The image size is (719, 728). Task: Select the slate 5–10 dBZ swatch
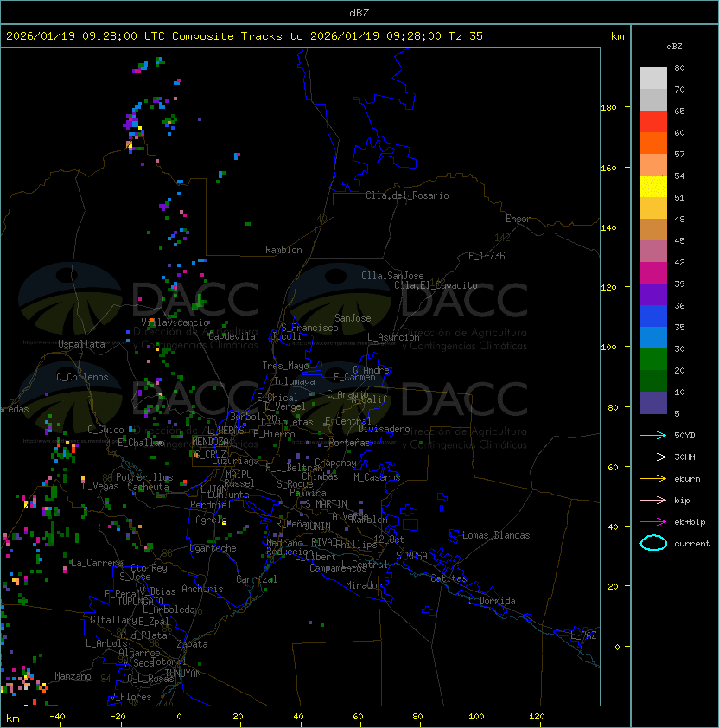point(653,403)
